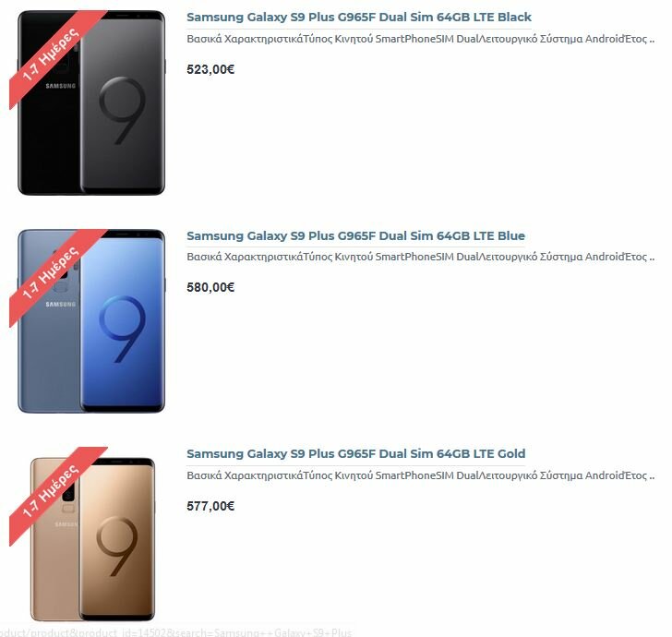Click the description text under Gold model
672x637 pixels.
[420, 475]
